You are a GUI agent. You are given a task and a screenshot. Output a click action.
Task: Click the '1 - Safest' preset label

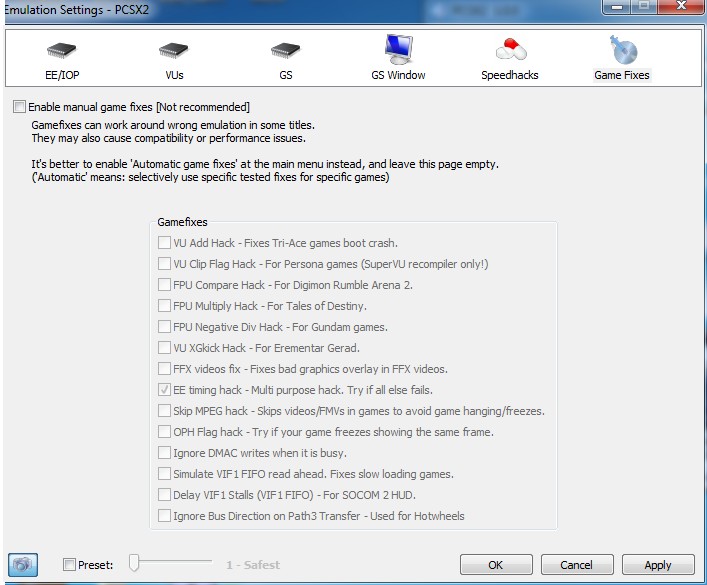[253, 565]
